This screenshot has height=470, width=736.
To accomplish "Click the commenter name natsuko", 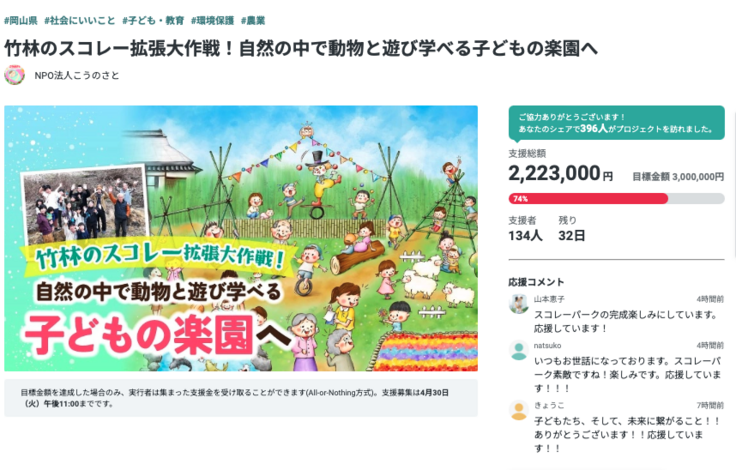I will click(x=547, y=345).
